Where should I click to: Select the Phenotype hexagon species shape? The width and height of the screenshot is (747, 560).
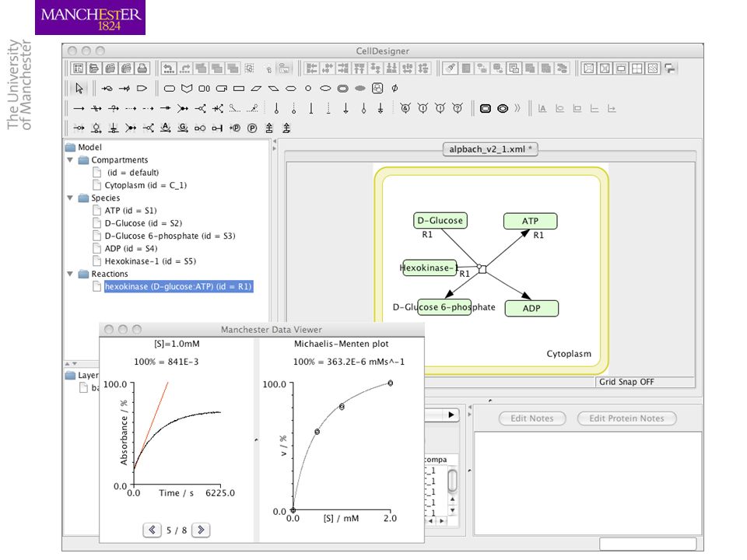coord(290,89)
